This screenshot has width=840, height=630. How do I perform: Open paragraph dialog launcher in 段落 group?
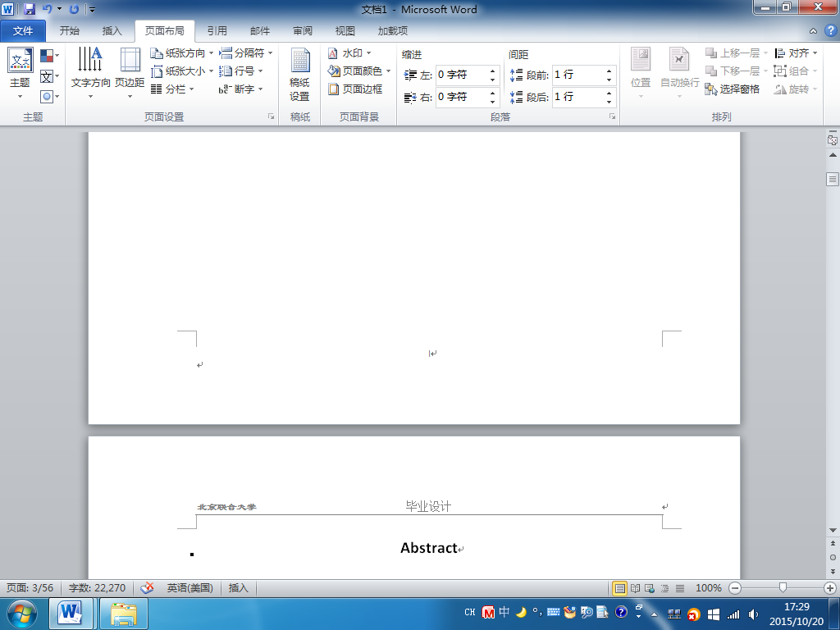pos(612,116)
